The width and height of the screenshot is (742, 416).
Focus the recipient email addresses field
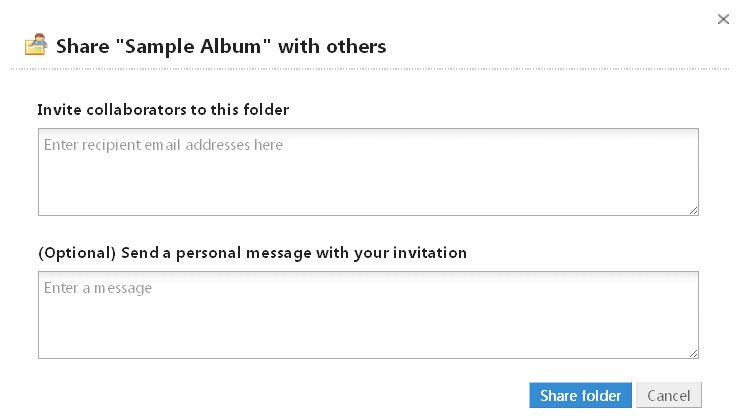pyautogui.click(x=368, y=172)
